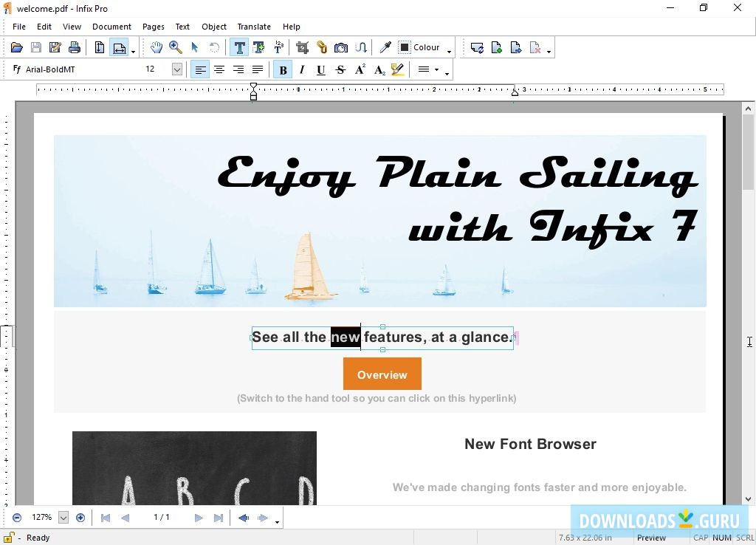756x545 pixels.
Task: Click the right margin marker on ruler
Action: pyautogui.click(x=515, y=92)
